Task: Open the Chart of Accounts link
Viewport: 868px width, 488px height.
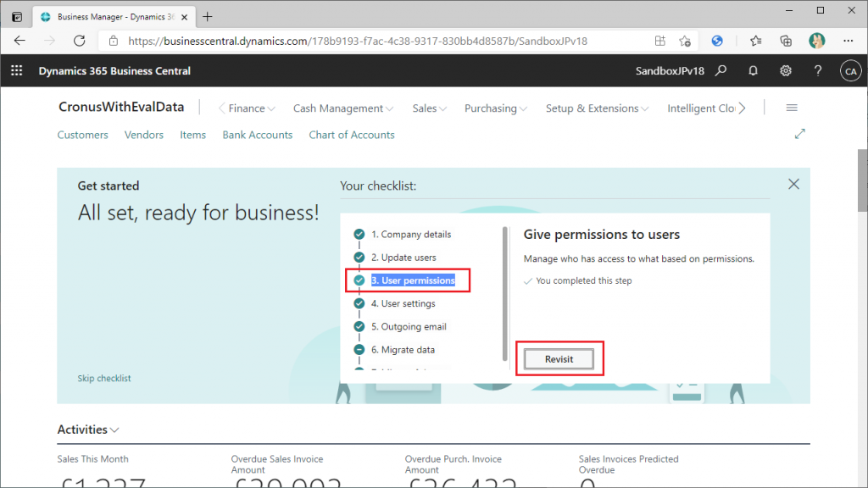Action: 352,135
